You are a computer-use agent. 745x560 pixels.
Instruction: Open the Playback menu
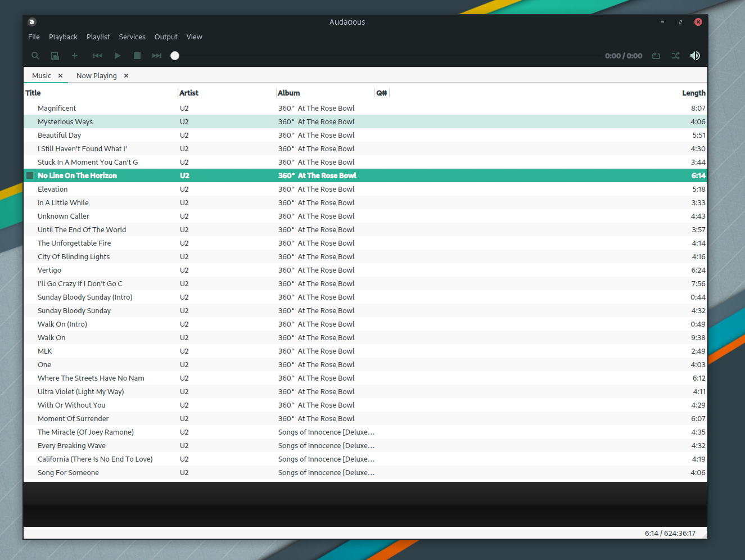click(63, 37)
